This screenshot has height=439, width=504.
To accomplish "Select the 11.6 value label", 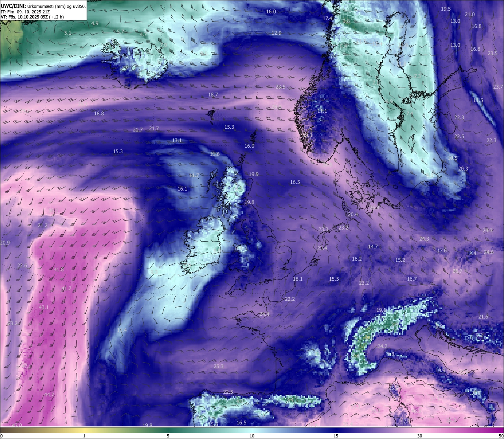I will click(215, 154).
